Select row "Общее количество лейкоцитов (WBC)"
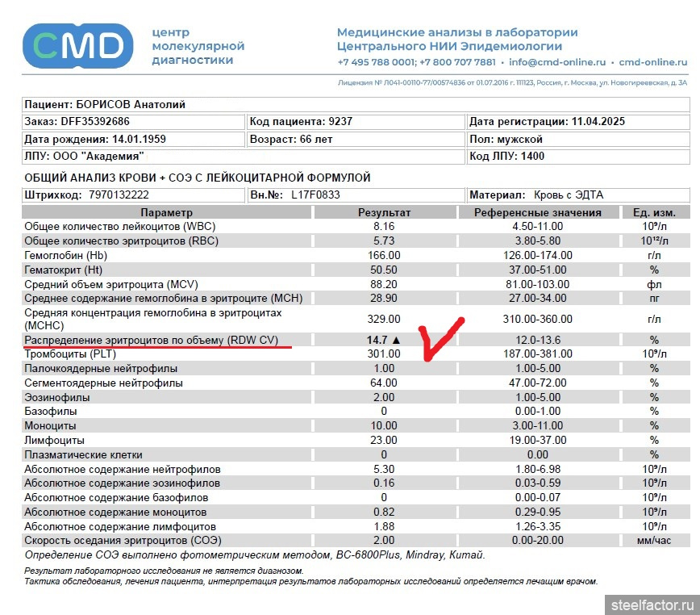Viewport: 700px width, 615px height. (356, 227)
